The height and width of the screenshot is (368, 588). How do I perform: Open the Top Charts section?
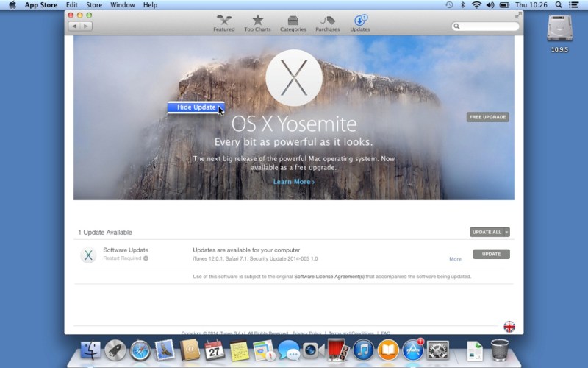[x=257, y=24]
